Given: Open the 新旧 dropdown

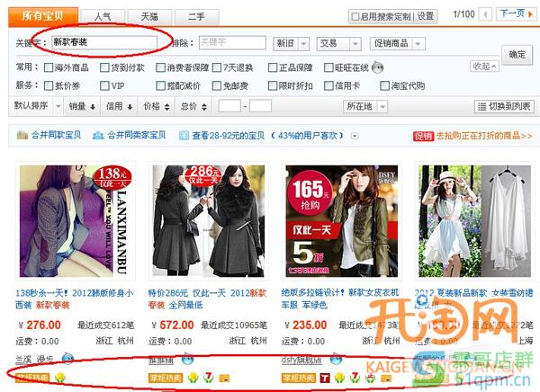Looking at the screenshot, I should tap(291, 44).
